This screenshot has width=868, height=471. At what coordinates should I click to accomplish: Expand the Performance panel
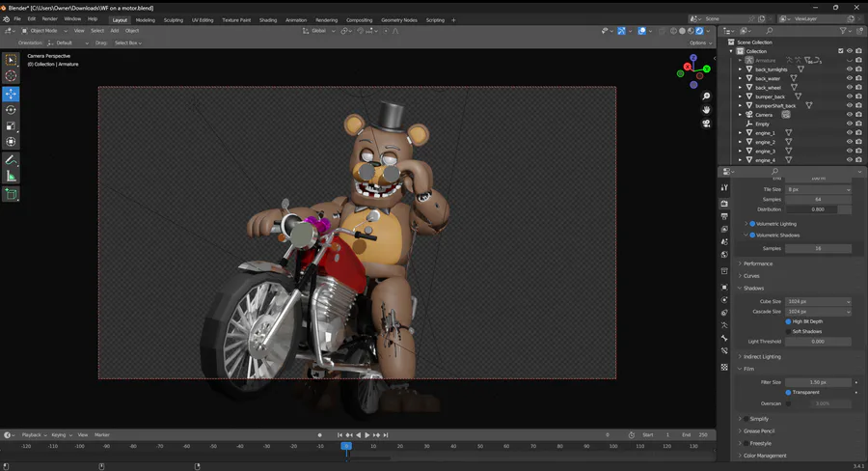click(758, 263)
